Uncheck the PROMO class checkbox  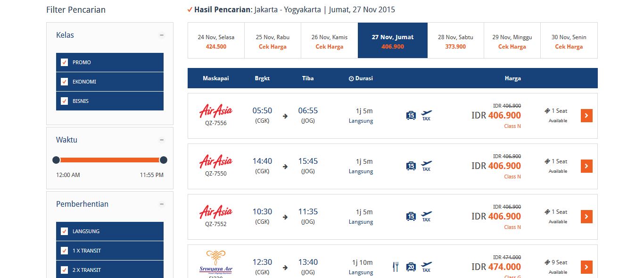(x=65, y=62)
